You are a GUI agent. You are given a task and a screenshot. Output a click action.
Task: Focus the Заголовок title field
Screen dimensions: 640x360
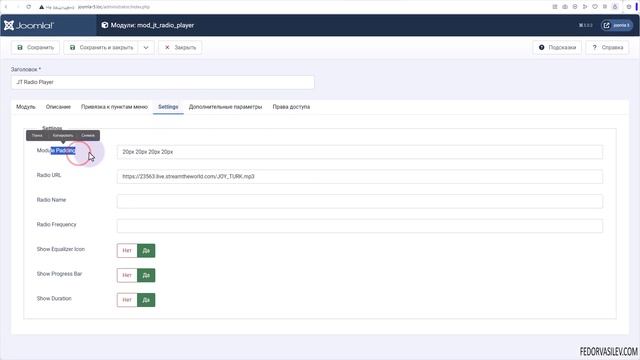click(x=163, y=82)
